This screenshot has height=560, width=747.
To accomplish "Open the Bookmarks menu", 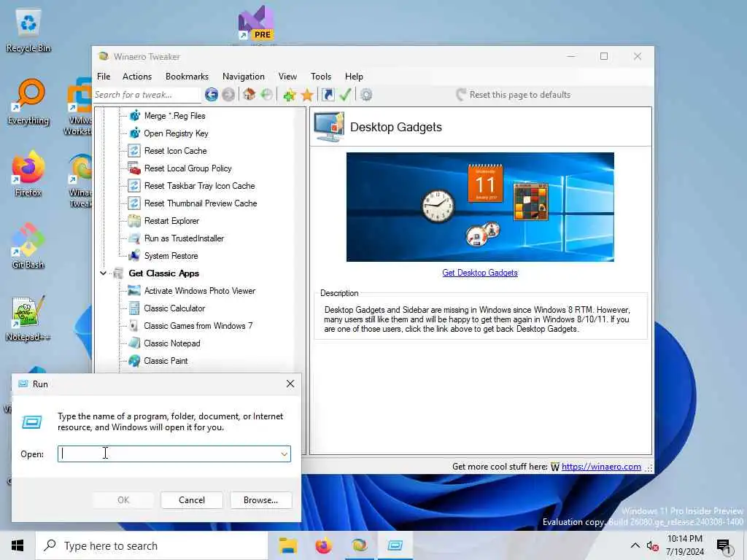I will [x=187, y=76].
